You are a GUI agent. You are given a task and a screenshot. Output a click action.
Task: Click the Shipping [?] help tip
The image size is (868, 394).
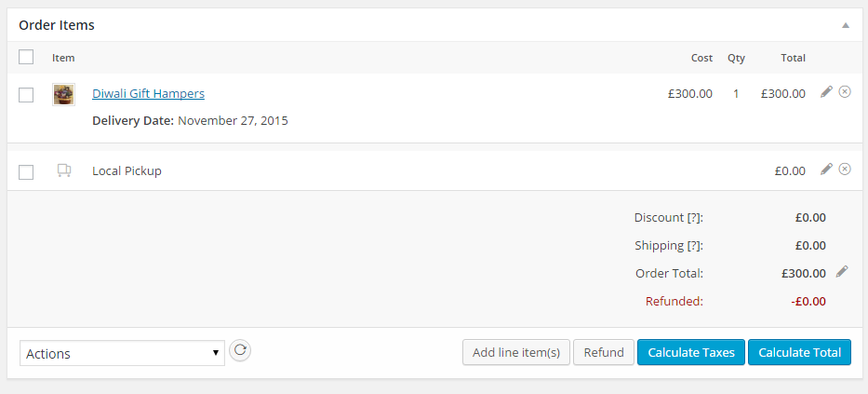click(694, 246)
